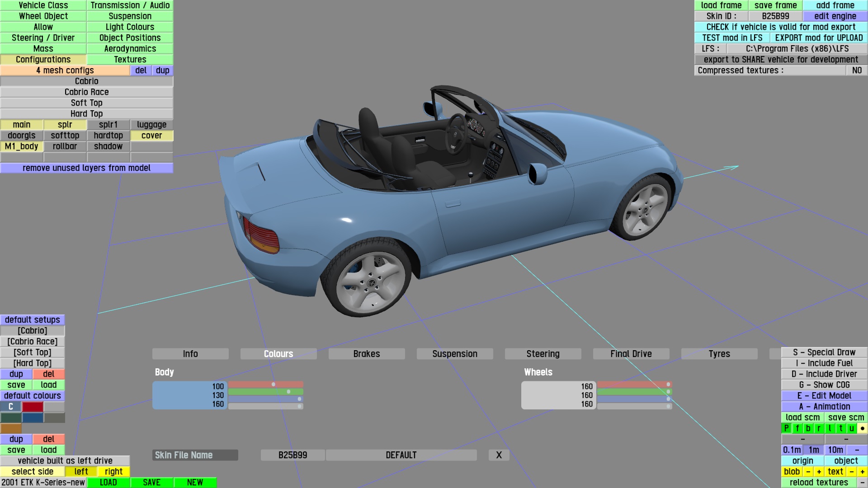Screen dimensions: 868x488
Task: Choose the [Cabrio Race] default setup
Action: tap(33, 341)
